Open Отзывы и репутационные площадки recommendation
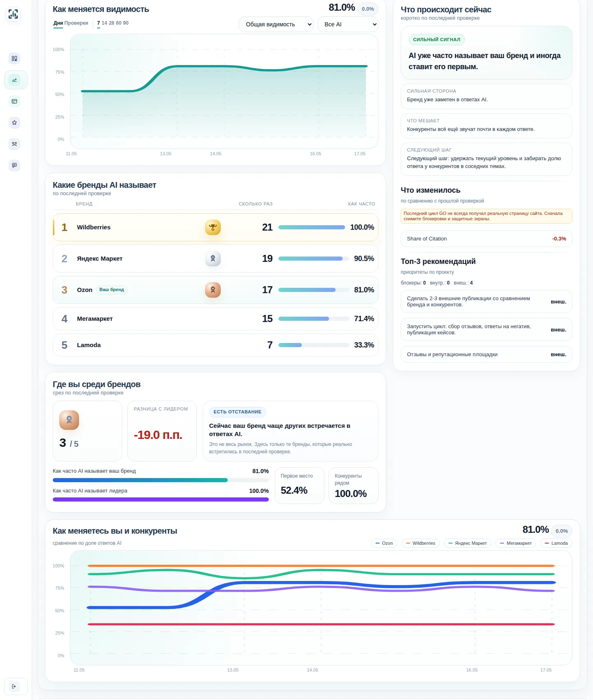 click(486, 355)
